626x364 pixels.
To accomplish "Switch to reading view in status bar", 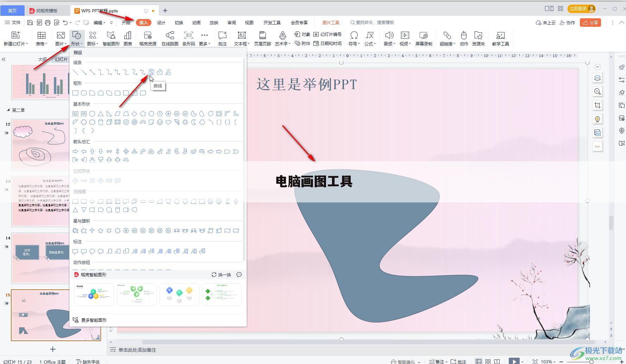I will point(497,362).
